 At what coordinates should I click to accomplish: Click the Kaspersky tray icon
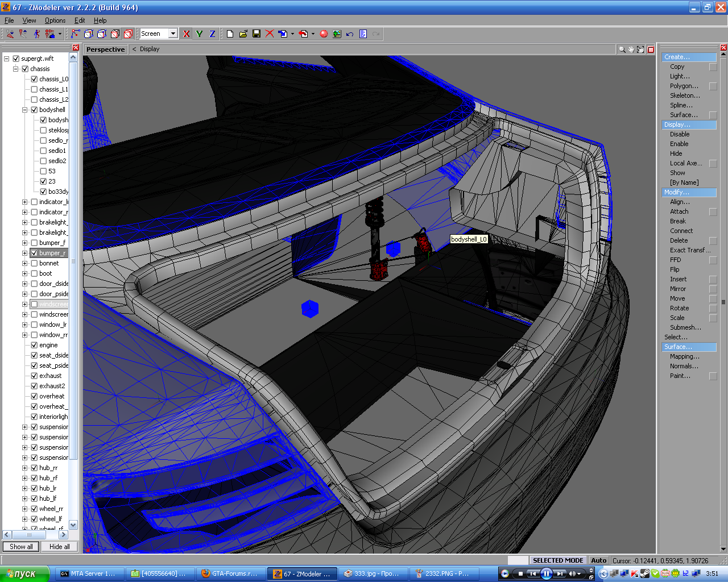(x=635, y=573)
